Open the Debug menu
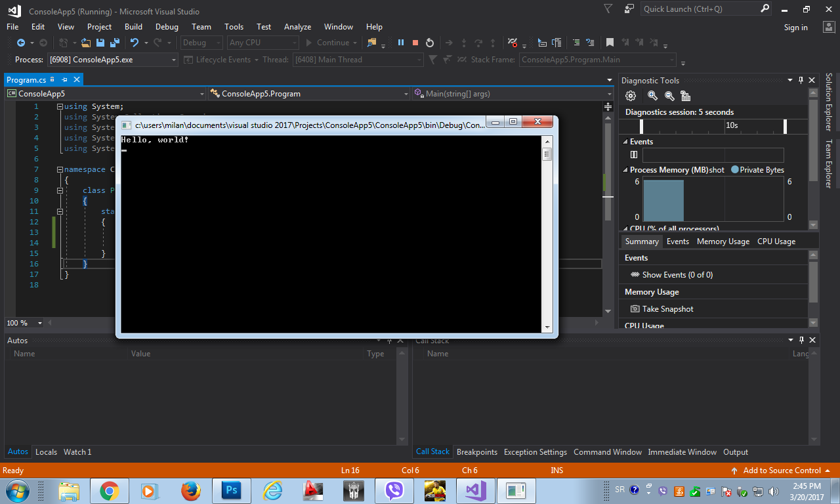Screen dimensions: 840x504 pos(167,27)
